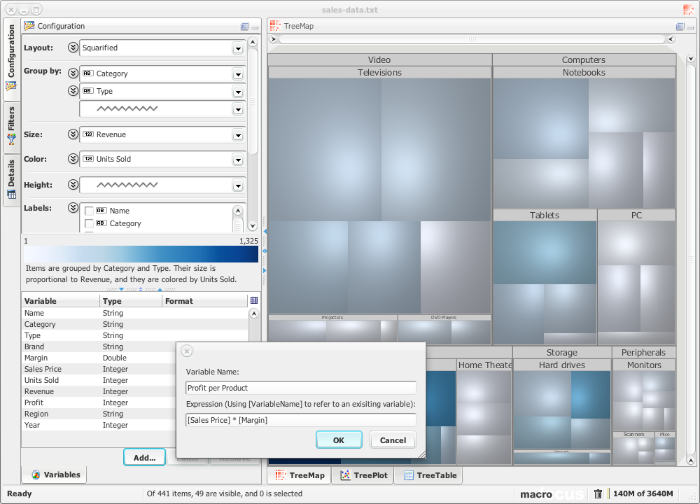
Task: Open the Filters side tab
Action: pos(11,125)
